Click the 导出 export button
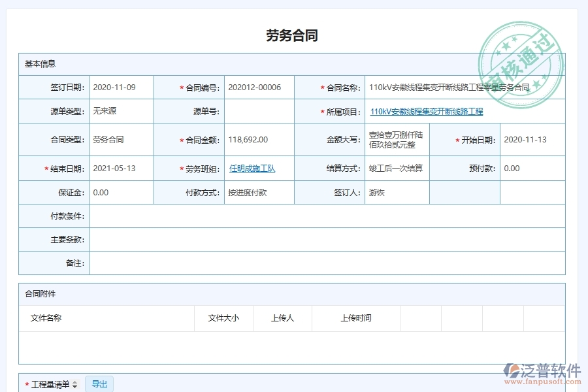Viewport: 588px width, 392px height. click(x=99, y=384)
